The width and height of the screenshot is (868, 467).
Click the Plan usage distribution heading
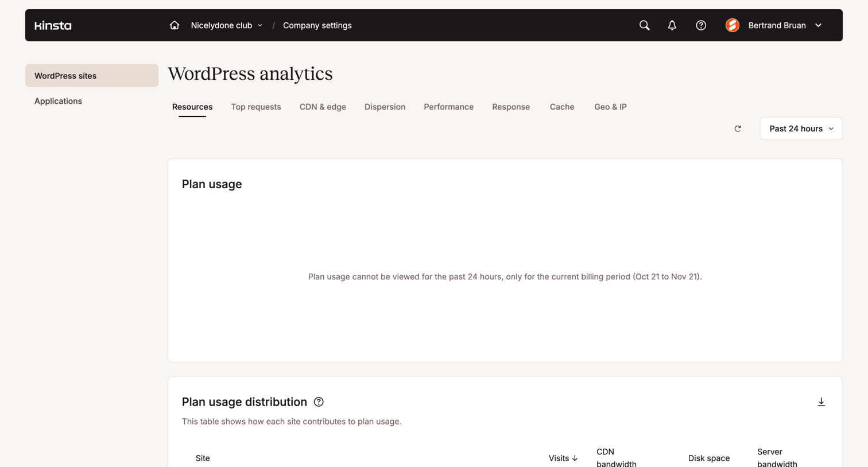(245, 402)
